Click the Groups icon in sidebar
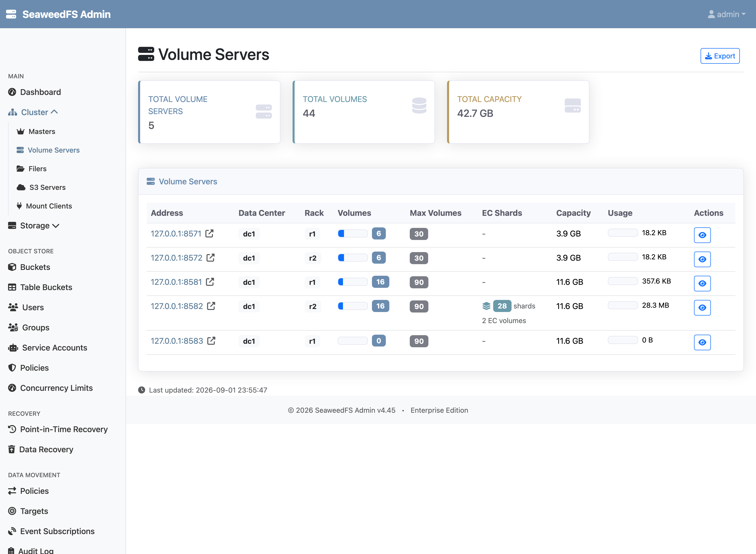This screenshot has width=756, height=554. tap(13, 327)
